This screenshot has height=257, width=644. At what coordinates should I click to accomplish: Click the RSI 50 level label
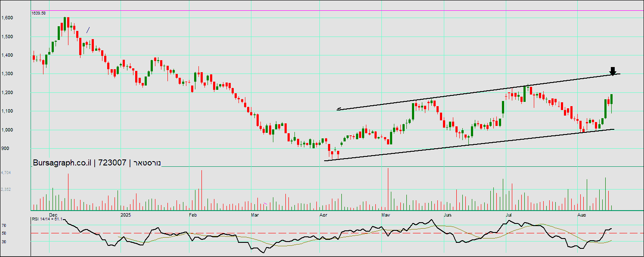[x=4, y=233]
